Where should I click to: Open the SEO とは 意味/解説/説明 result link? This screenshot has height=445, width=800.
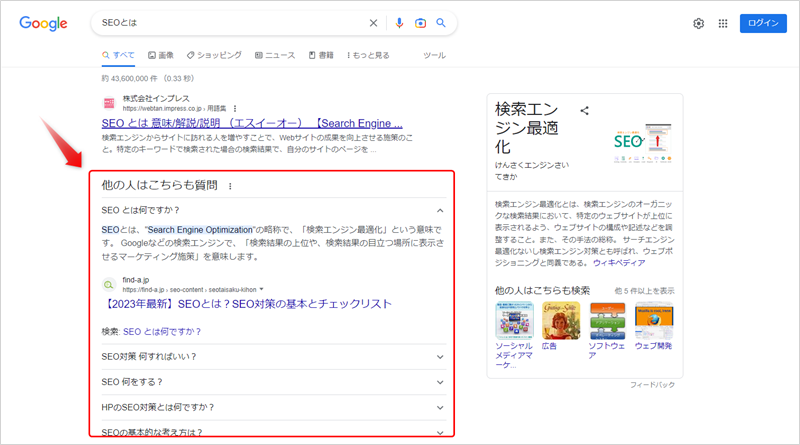(x=252, y=123)
